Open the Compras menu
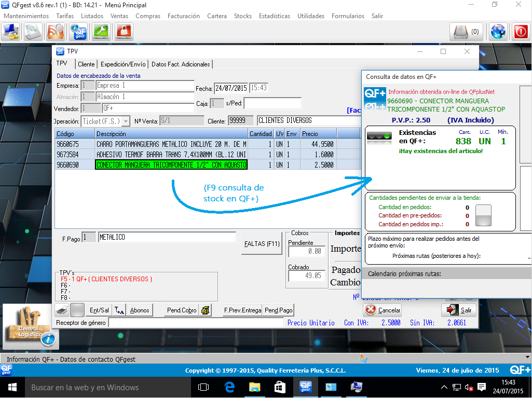Screen dimensions: 532x398 click(148, 16)
